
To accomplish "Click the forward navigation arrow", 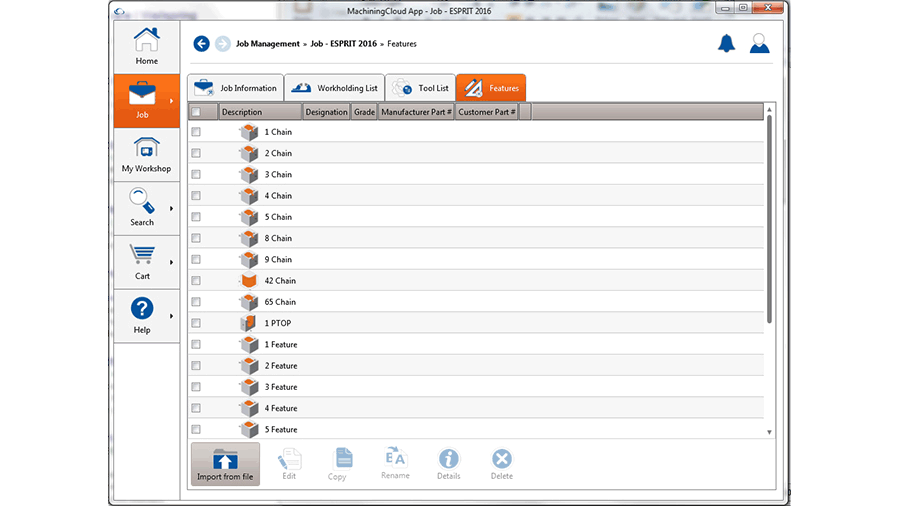I will [223, 44].
